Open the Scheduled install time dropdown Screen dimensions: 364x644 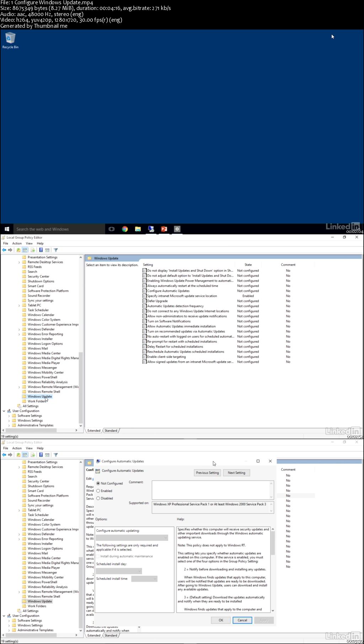pos(144,579)
